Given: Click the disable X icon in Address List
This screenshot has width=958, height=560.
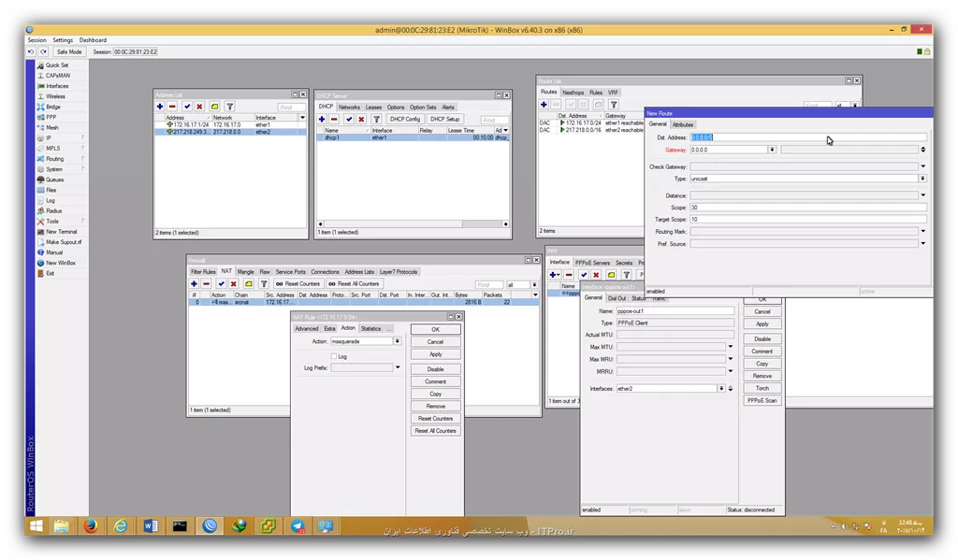Looking at the screenshot, I should (x=199, y=107).
